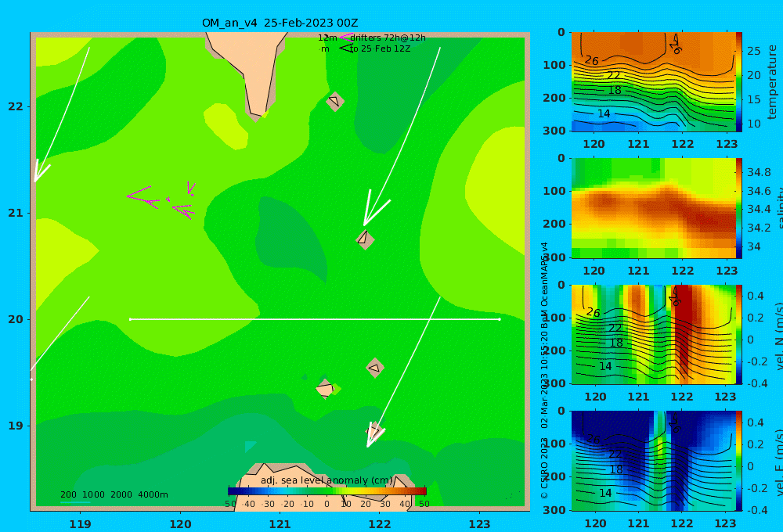The width and height of the screenshot is (783, 532).
Task: Click the 0.4 tick on vel. E scale
Action: pos(756,422)
